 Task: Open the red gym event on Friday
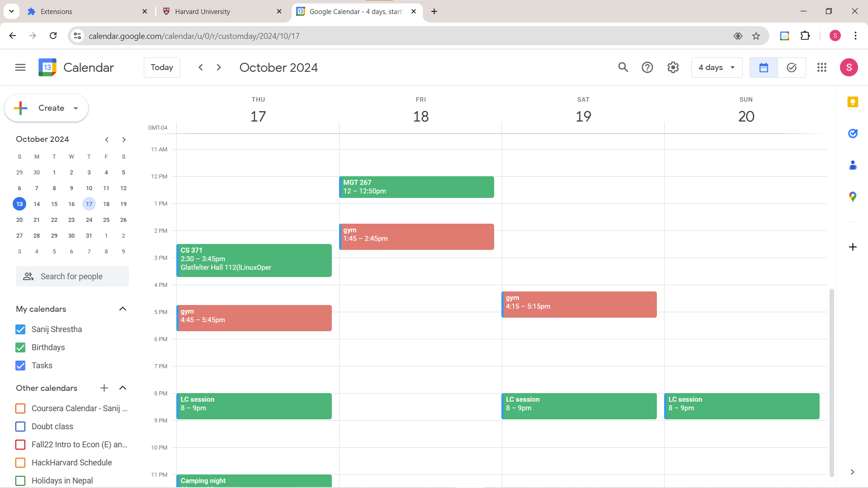pos(416,236)
